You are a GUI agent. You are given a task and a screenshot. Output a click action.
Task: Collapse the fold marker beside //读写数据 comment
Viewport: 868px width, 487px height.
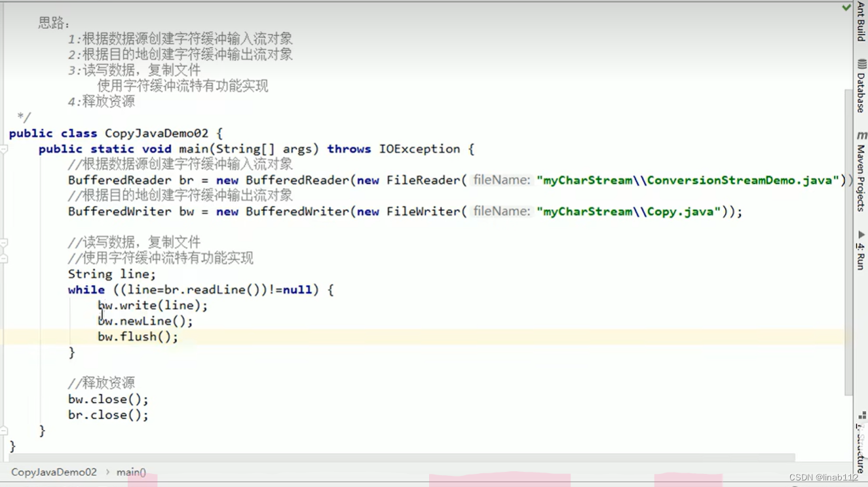click(3, 243)
